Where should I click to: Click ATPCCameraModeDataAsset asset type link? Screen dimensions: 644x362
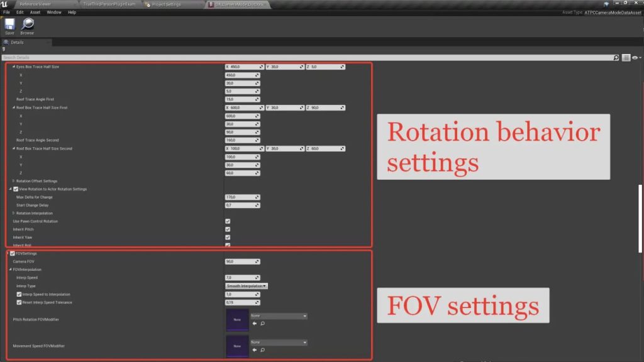tap(613, 13)
